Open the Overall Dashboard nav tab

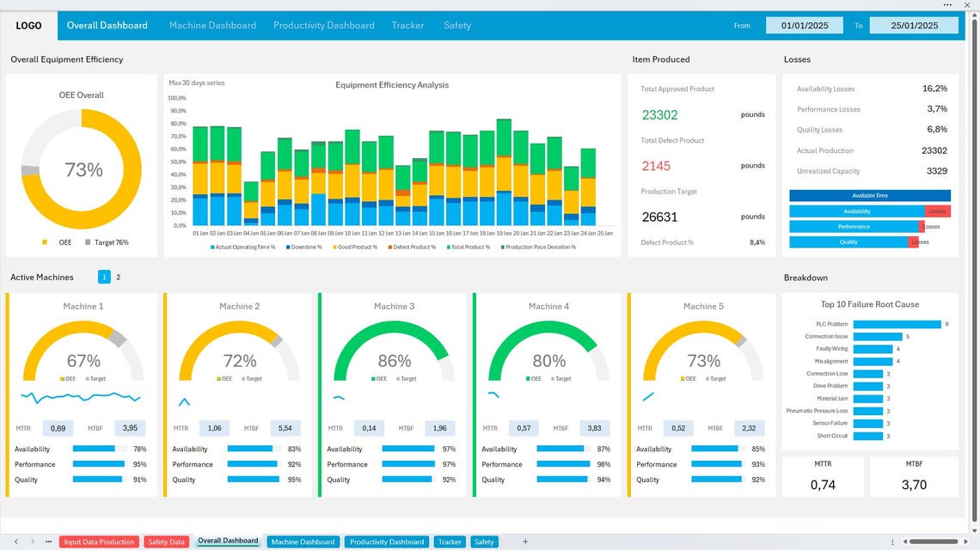(x=107, y=26)
